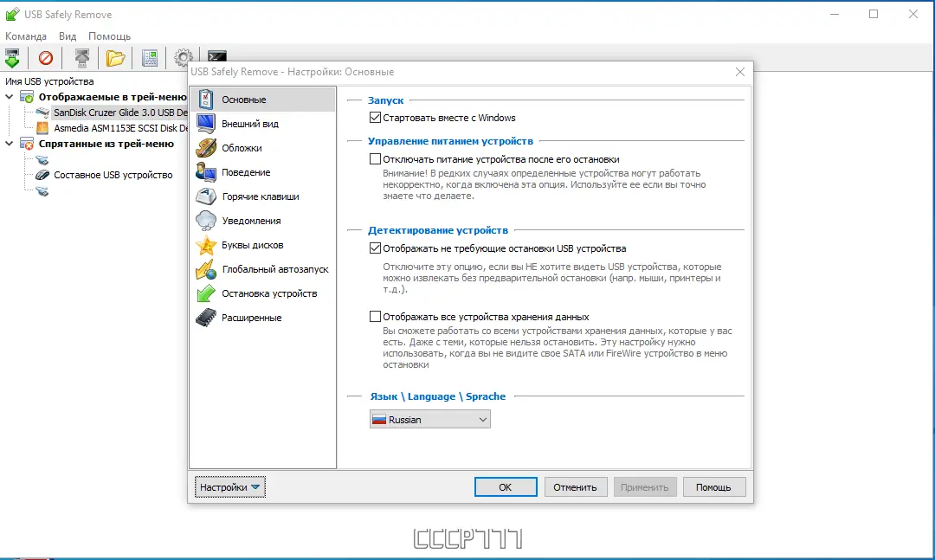Viewport: 935px width, 560px height.
Task: Click the Asmedia ASM1153E disk icon
Action: click(42, 127)
